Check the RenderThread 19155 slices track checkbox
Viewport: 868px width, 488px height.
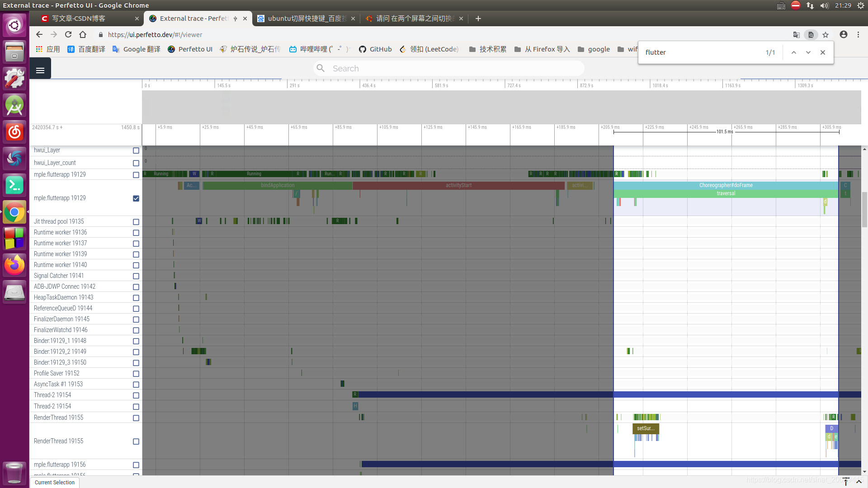(136, 441)
